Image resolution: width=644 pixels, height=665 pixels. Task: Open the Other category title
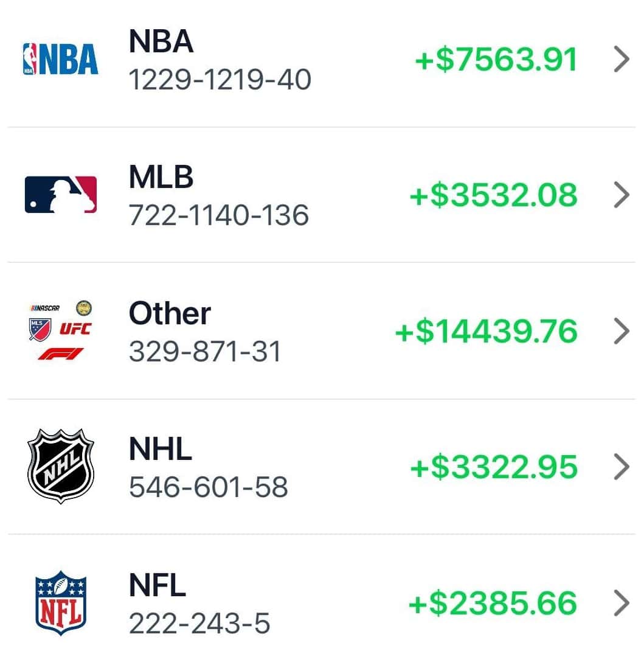coord(170,313)
